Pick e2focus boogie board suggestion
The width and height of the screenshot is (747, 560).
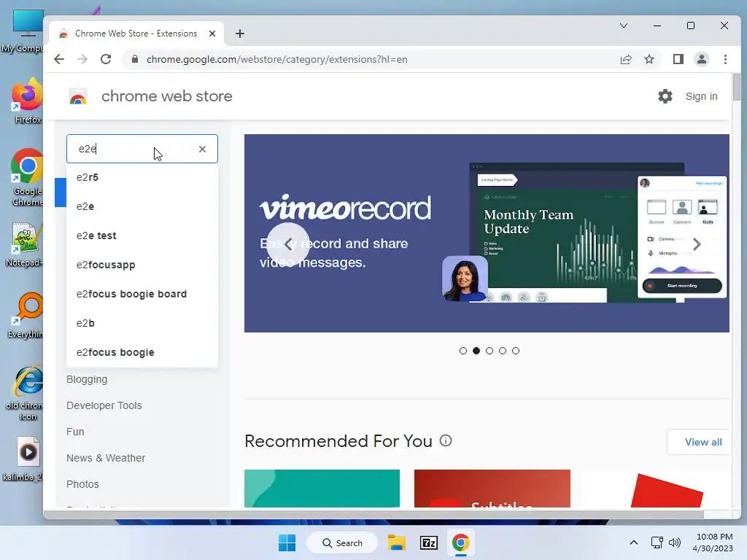(x=142, y=294)
